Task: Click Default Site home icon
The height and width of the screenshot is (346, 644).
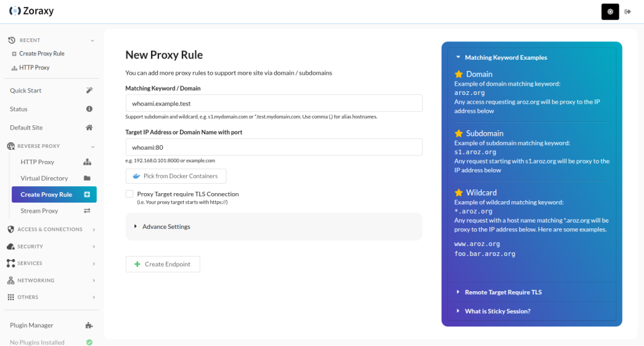Action: pyautogui.click(x=89, y=127)
